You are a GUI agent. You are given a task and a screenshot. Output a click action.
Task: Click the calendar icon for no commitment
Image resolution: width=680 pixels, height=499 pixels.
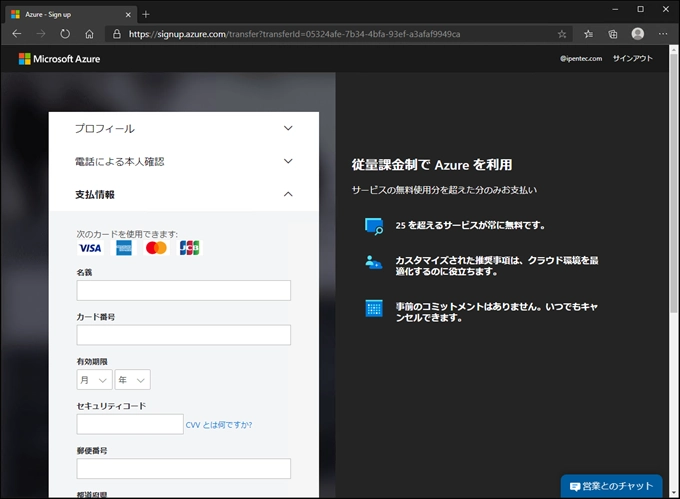pyautogui.click(x=374, y=308)
